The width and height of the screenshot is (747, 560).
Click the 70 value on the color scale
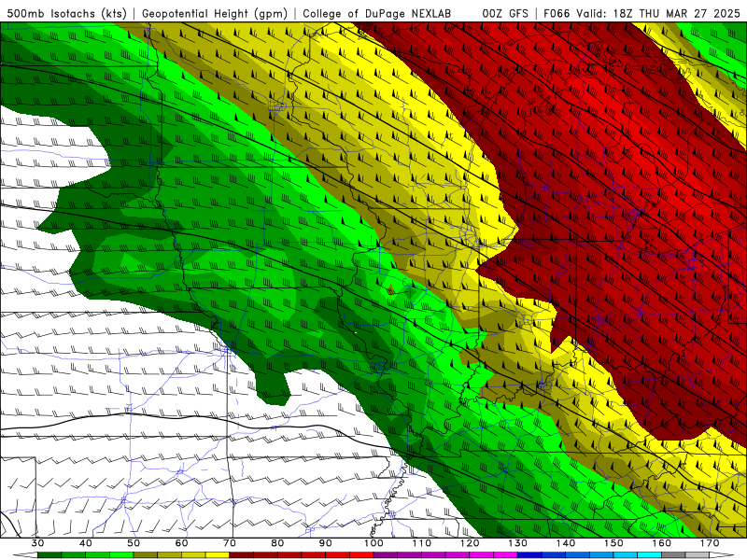[x=230, y=543]
